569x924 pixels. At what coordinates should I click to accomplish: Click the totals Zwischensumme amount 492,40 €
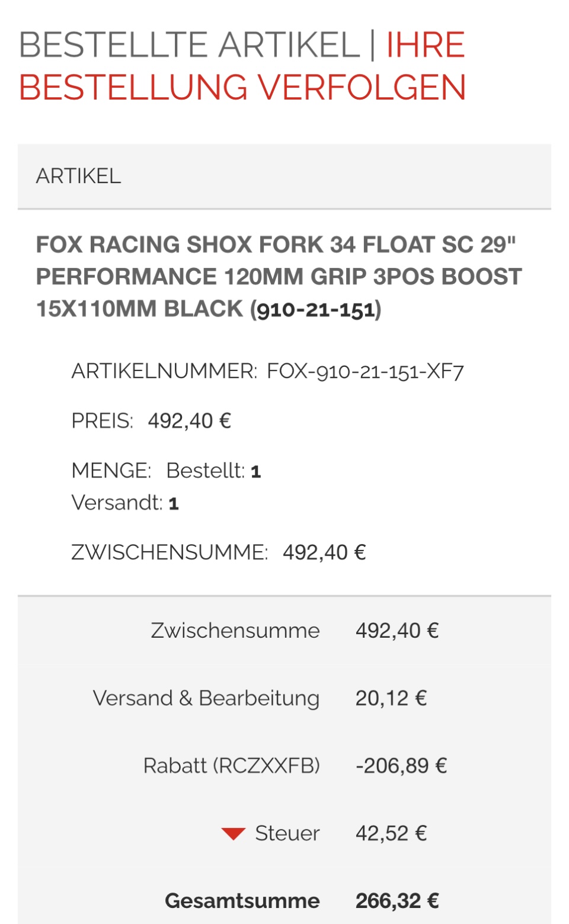397,631
